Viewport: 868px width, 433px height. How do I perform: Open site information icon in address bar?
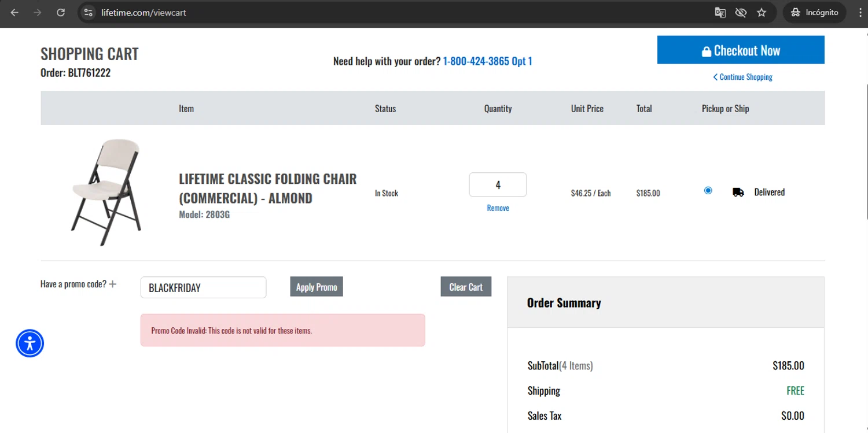point(88,12)
